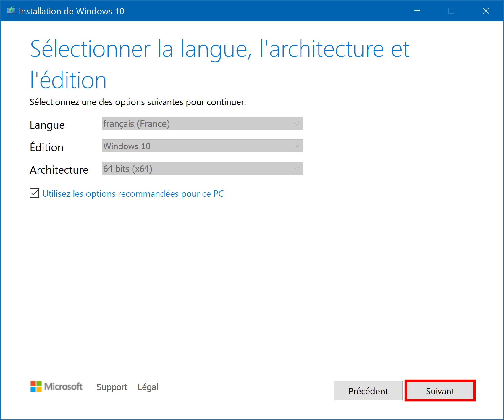This screenshot has width=504, height=420.
Task: Open the Légal link
Action: [x=148, y=387]
